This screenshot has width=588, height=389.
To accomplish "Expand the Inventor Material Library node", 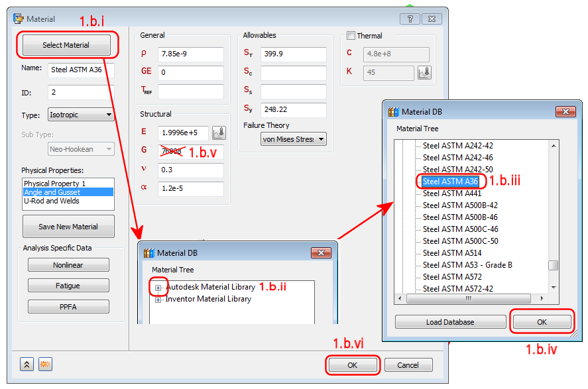I will [x=158, y=300].
